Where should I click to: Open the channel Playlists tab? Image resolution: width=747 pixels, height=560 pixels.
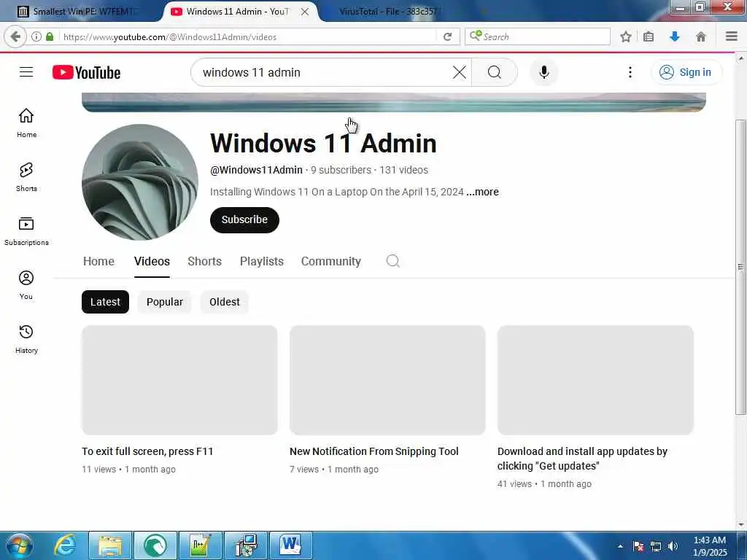point(262,262)
